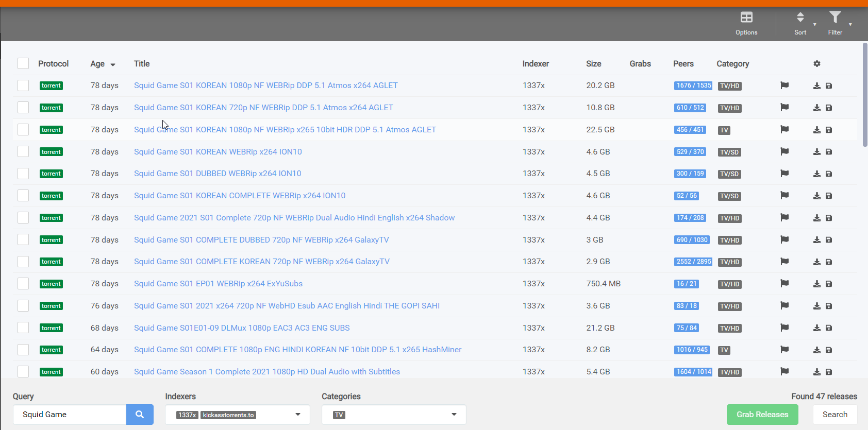This screenshot has height=430, width=868.
Task: Sort by Peers column header
Action: tap(683, 64)
